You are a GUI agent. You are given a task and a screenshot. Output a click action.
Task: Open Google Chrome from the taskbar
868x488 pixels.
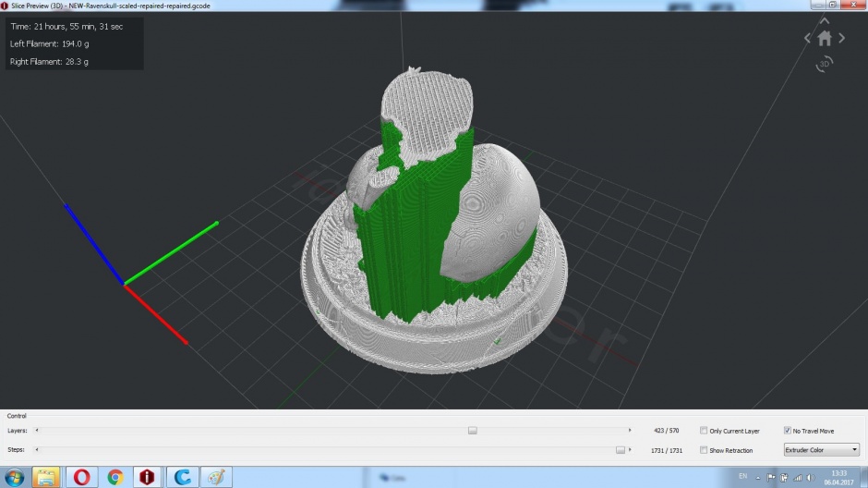[115, 477]
